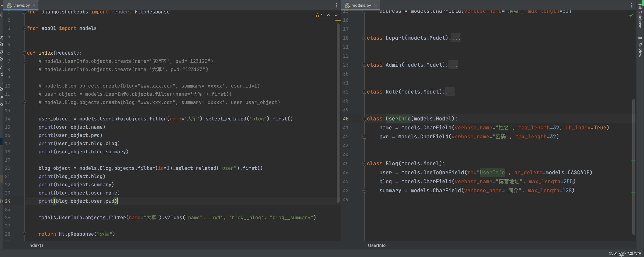The width and height of the screenshot is (644, 257).
Task: Expand the folded Depart class
Action: pos(364,38)
